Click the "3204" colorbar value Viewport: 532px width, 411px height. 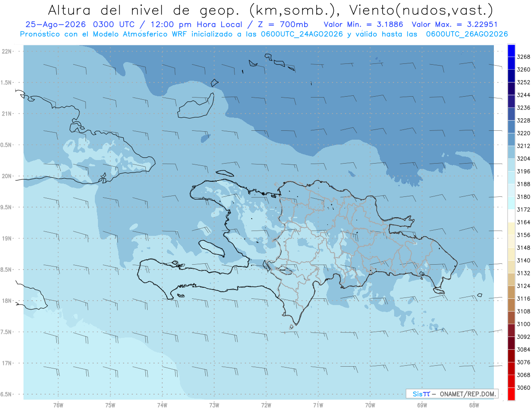tap(524, 159)
